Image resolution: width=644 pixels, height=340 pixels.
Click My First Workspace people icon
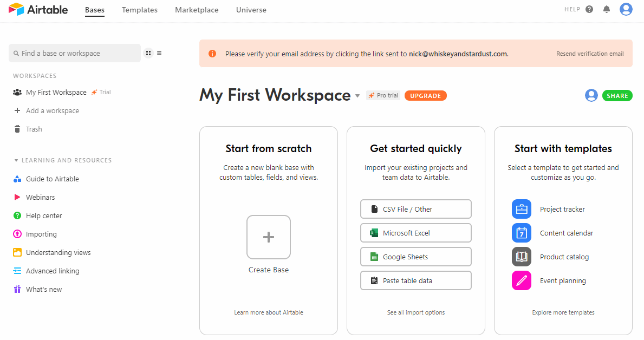coord(17,93)
